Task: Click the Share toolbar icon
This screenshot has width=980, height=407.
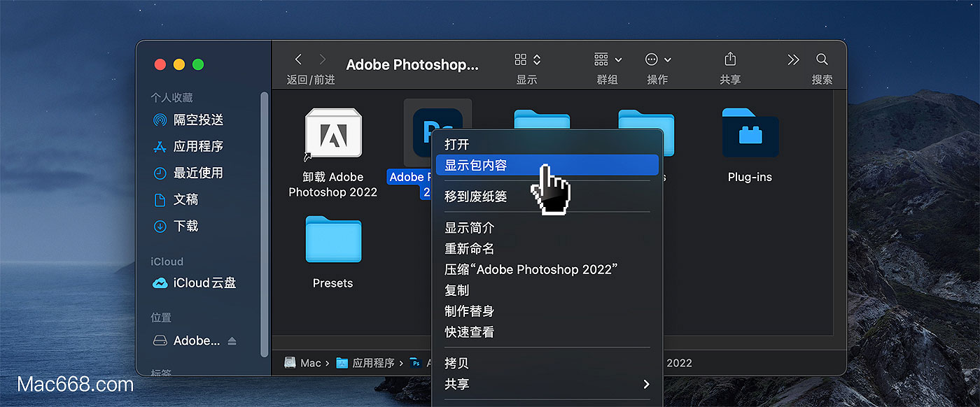Action: (730, 59)
